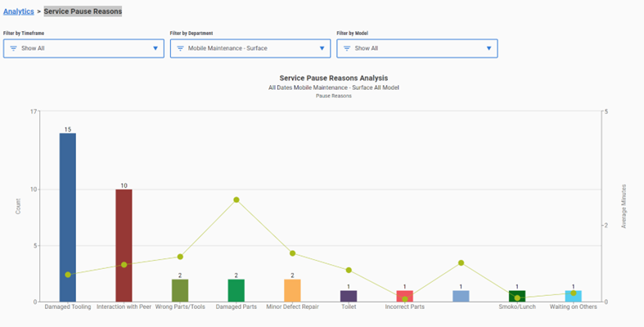Select the dark red Interaction with Peer bar
Image resolution: width=644 pixels, height=327 pixels.
click(124, 245)
